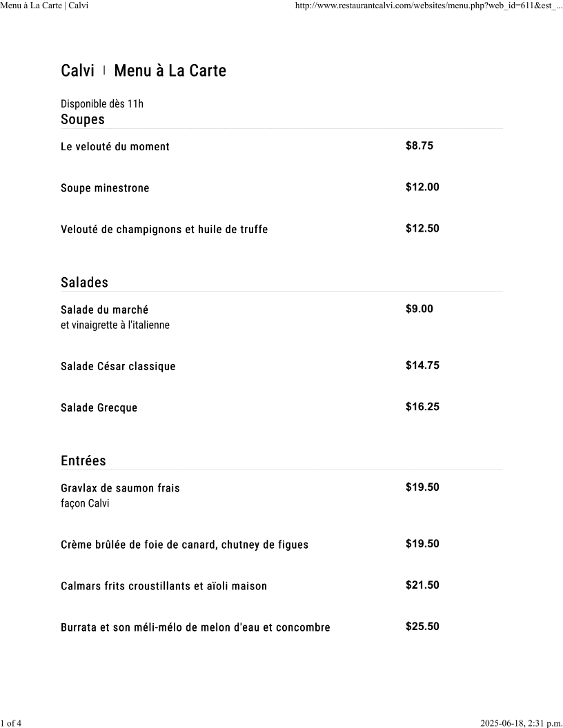Screen dimensions: 563x728
Task: Select the Salades section heading
Action: tap(85, 282)
